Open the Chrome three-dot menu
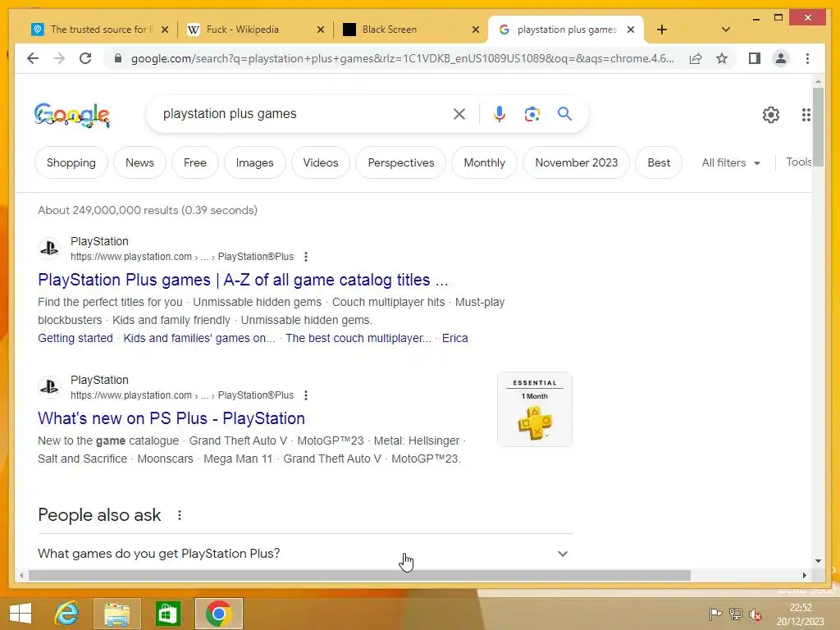840x630 pixels. pos(807,58)
